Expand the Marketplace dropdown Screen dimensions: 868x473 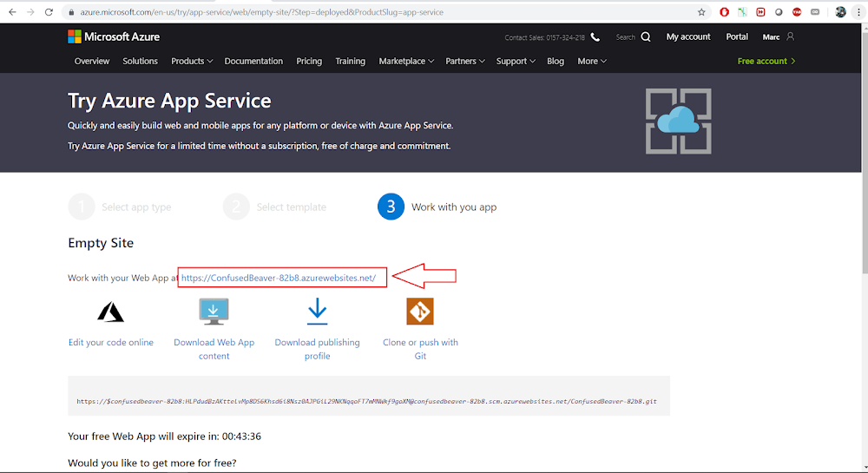click(406, 61)
